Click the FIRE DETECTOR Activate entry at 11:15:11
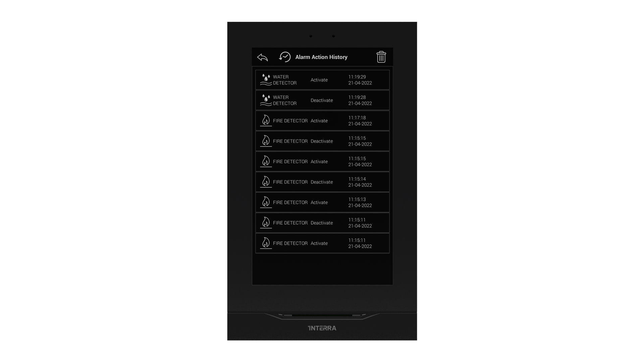 point(322,243)
